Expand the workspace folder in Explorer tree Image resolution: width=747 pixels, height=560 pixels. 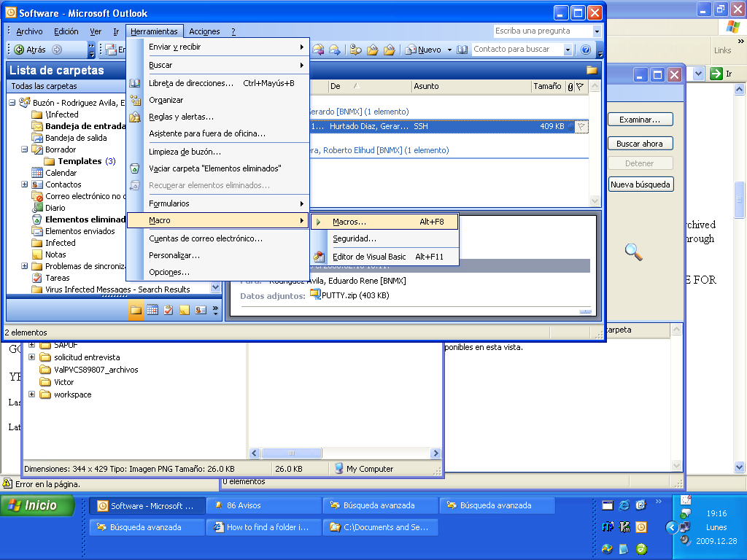(x=32, y=394)
